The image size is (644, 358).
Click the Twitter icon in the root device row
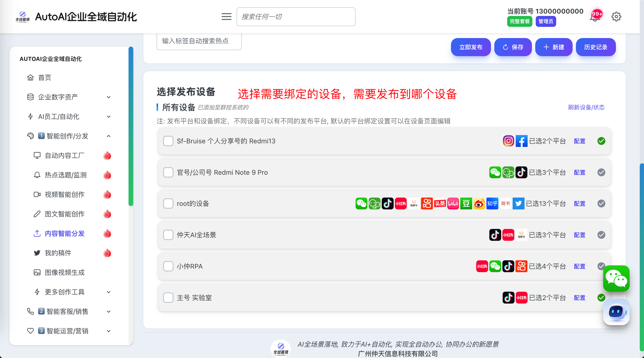click(x=518, y=204)
